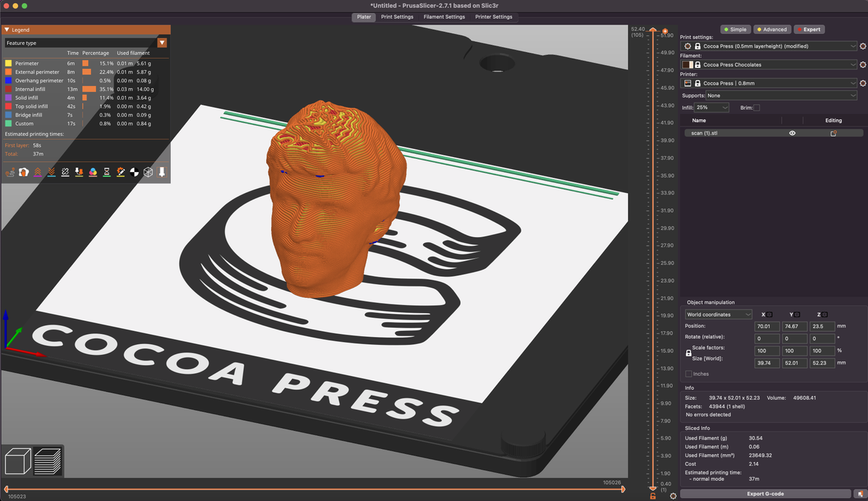Open the Feature type view dropdown

(x=85, y=43)
